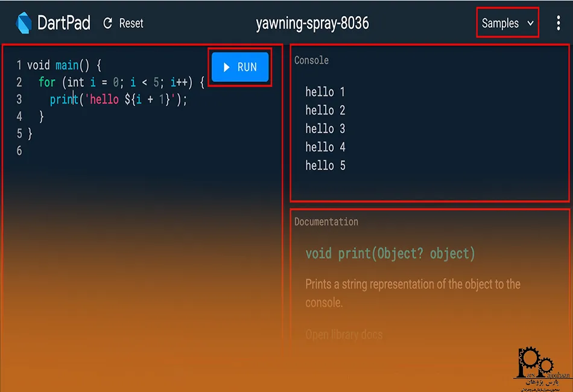Click the chevron arrow beside Samples
The image size is (573, 392).
click(x=531, y=24)
